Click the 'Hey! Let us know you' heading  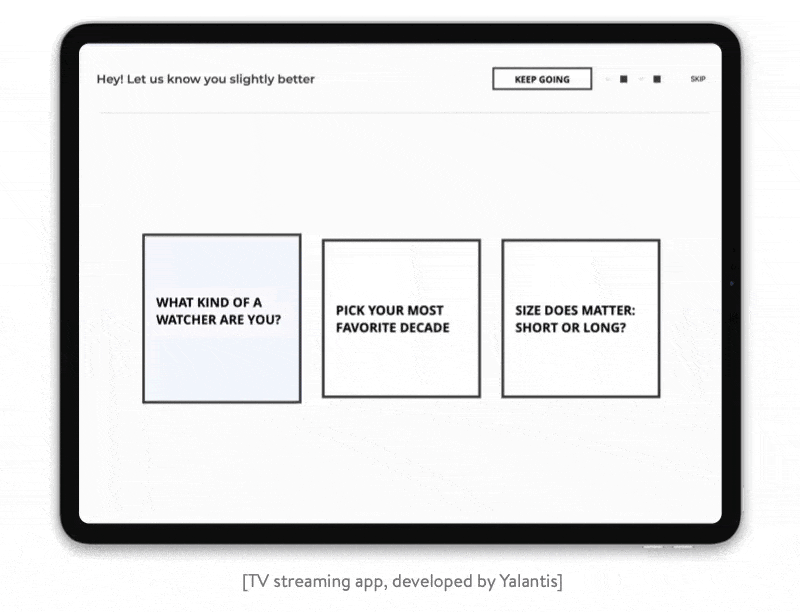click(205, 79)
